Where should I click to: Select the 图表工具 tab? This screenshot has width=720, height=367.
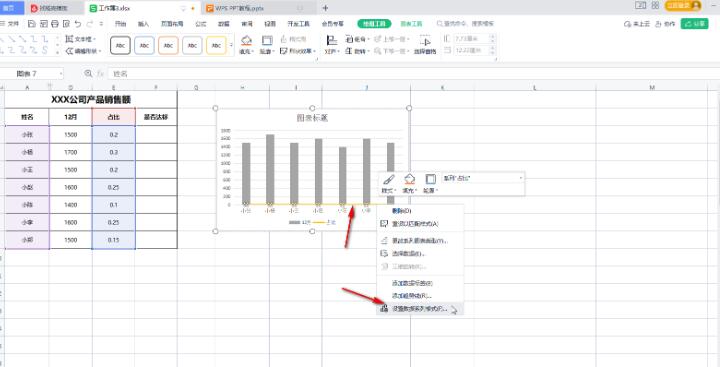tap(411, 24)
